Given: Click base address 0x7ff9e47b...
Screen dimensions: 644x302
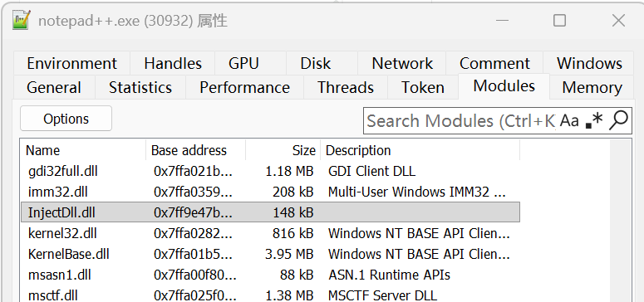Looking at the screenshot, I should click(193, 212).
